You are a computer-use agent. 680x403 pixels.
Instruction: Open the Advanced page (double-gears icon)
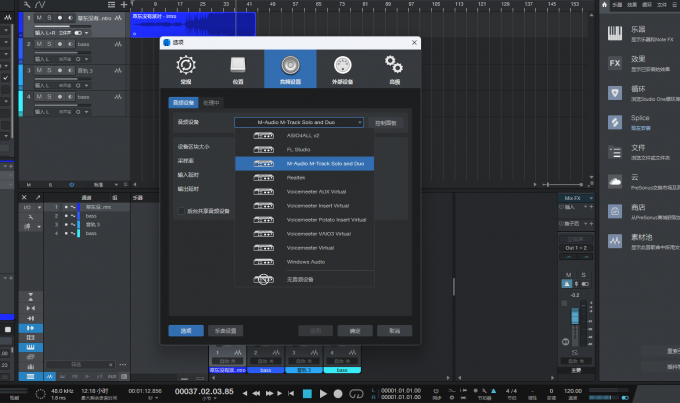[394, 69]
